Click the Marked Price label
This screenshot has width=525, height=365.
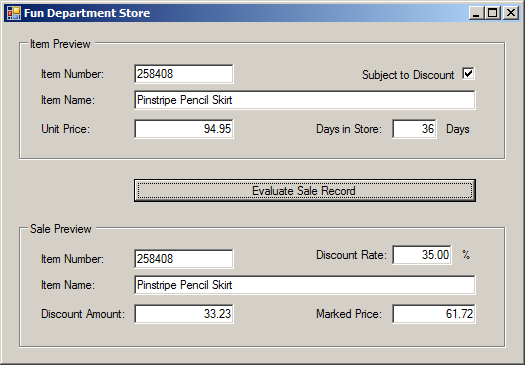(349, 314)
